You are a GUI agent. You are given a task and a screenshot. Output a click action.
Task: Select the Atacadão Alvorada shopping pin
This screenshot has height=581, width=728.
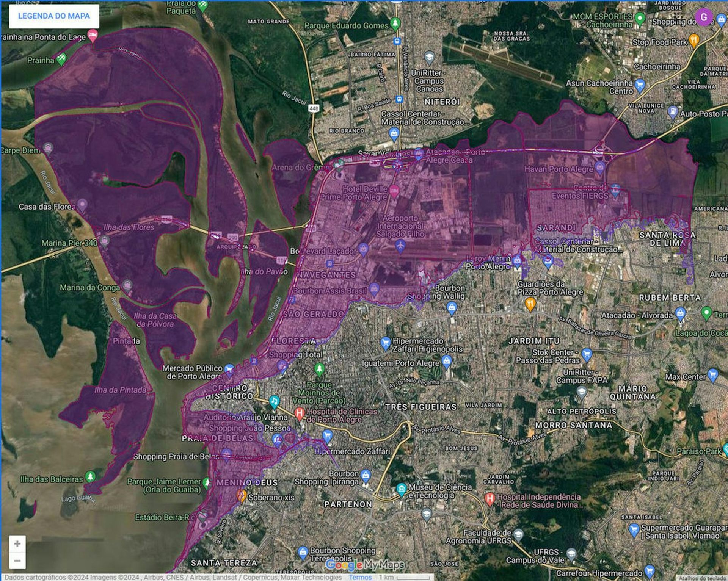pyautogui.click(x=681, y=314)
